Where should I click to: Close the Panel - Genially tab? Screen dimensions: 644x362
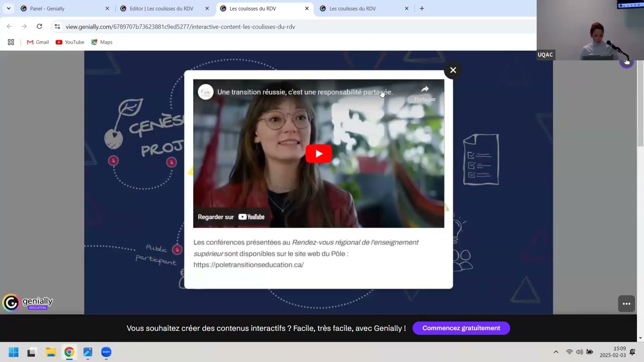107,9
